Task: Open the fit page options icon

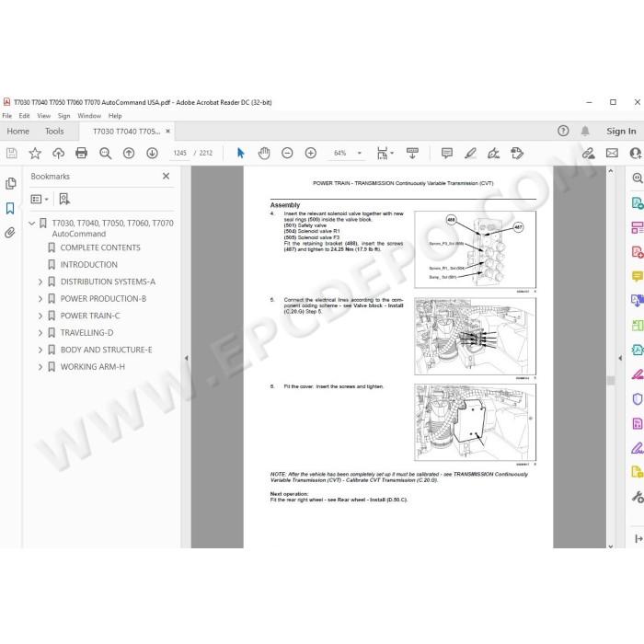Action: click(x=385, y=154)
